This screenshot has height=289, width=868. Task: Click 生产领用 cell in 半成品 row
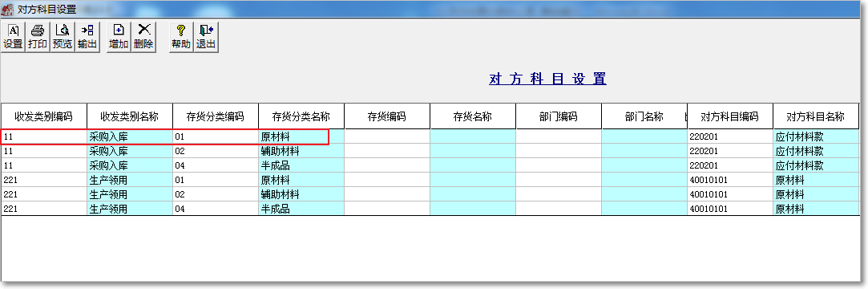click(x=130, y=209)
